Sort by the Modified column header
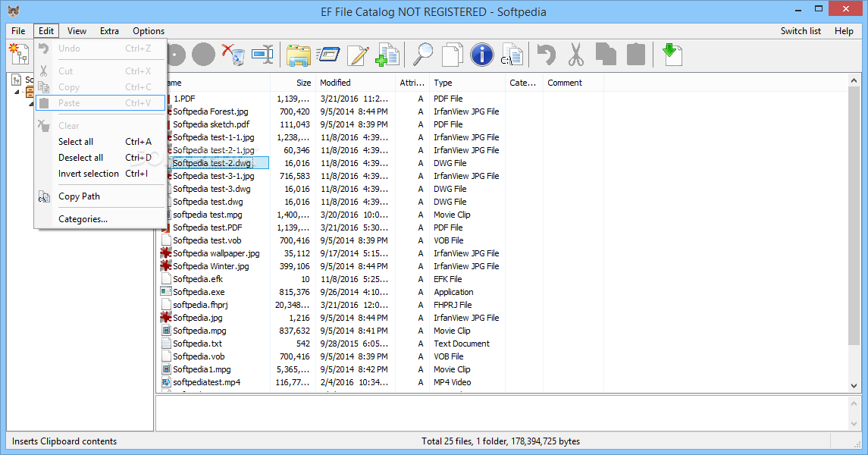This screenshot has height=455, width=868. (356, 83)
